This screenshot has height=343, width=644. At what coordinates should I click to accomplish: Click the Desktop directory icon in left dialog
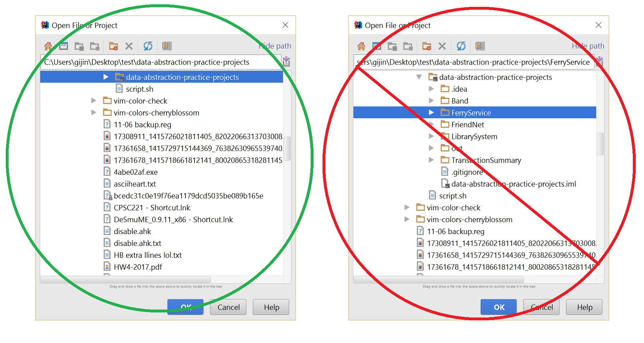point(64,46)
